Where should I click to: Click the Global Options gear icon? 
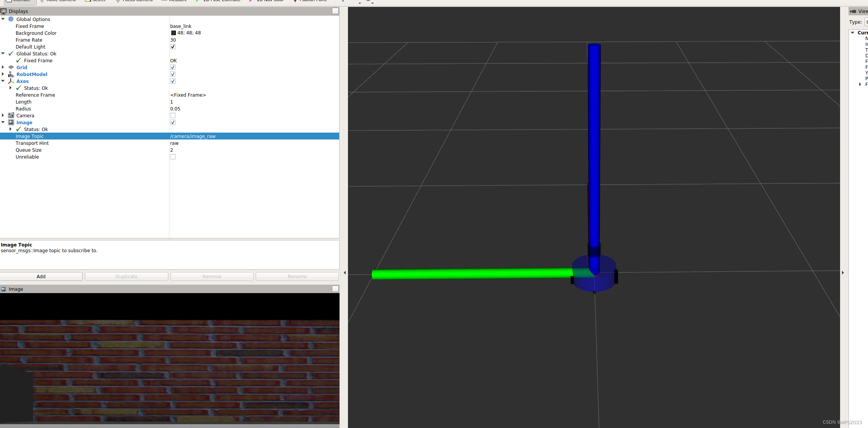[11, 19]
